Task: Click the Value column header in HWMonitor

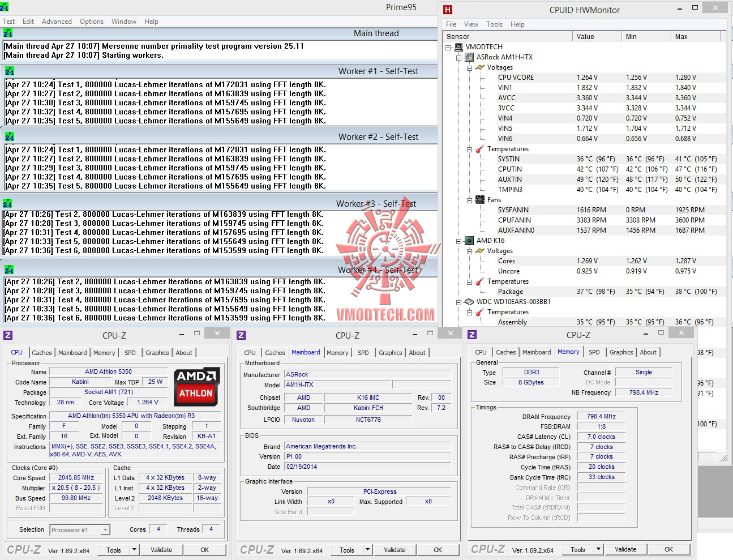Action: [597, 36]
